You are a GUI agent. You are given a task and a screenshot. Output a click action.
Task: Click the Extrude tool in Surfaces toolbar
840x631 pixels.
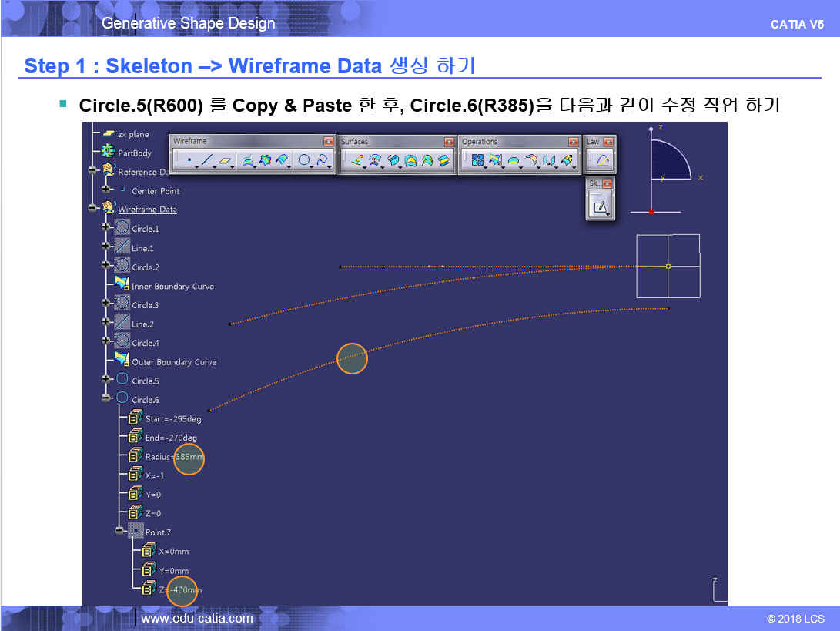(357, 161)
